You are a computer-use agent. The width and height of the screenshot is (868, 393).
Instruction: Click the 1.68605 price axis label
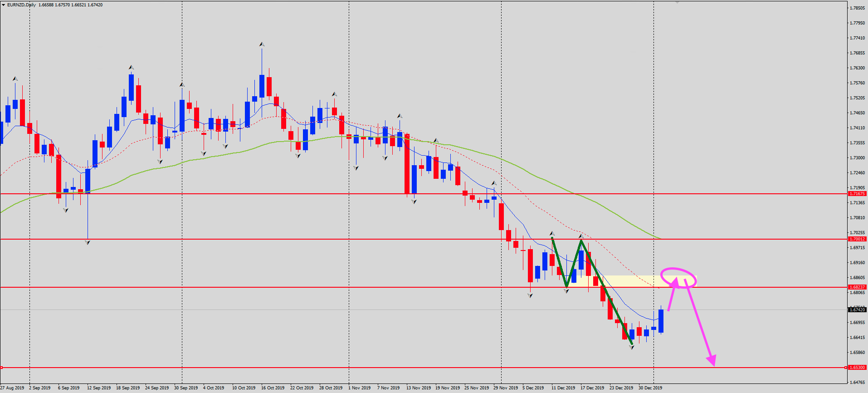click(857, 278)
